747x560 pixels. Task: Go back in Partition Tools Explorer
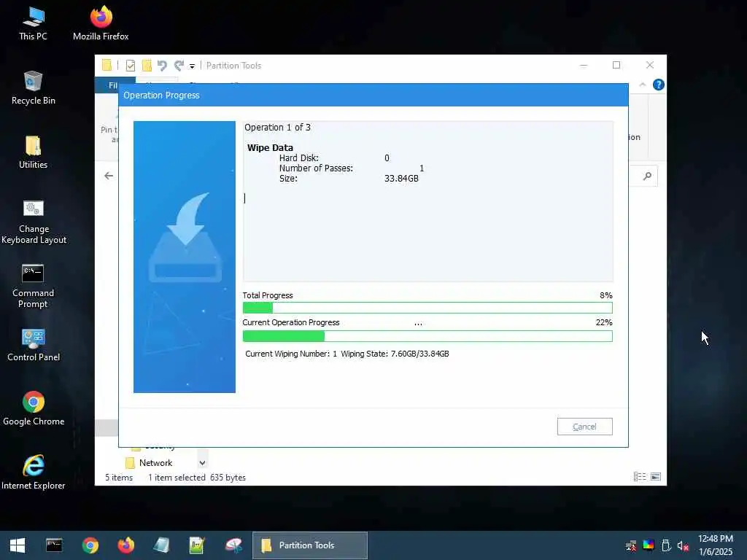[x=109, y=176]
